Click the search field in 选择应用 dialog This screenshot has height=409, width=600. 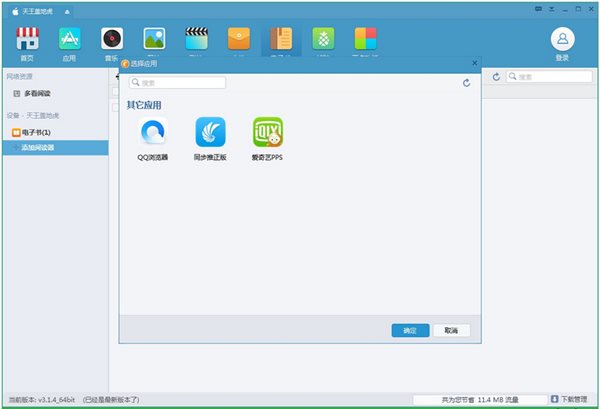[178, 83]
